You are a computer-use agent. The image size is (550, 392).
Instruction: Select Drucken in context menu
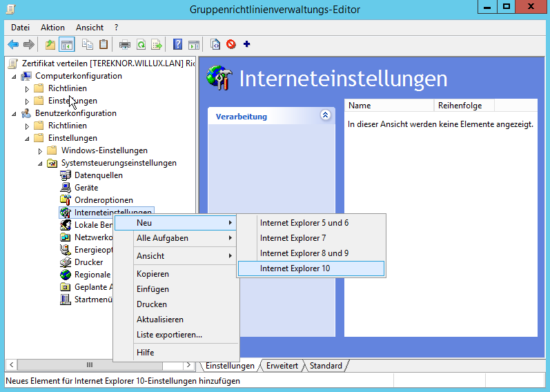coord(176,304)
